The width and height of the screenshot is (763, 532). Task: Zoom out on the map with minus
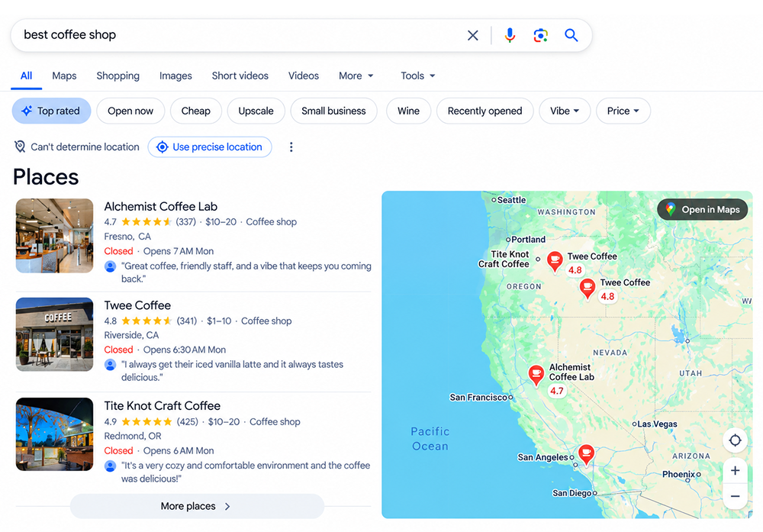click(x=735, y=496)
